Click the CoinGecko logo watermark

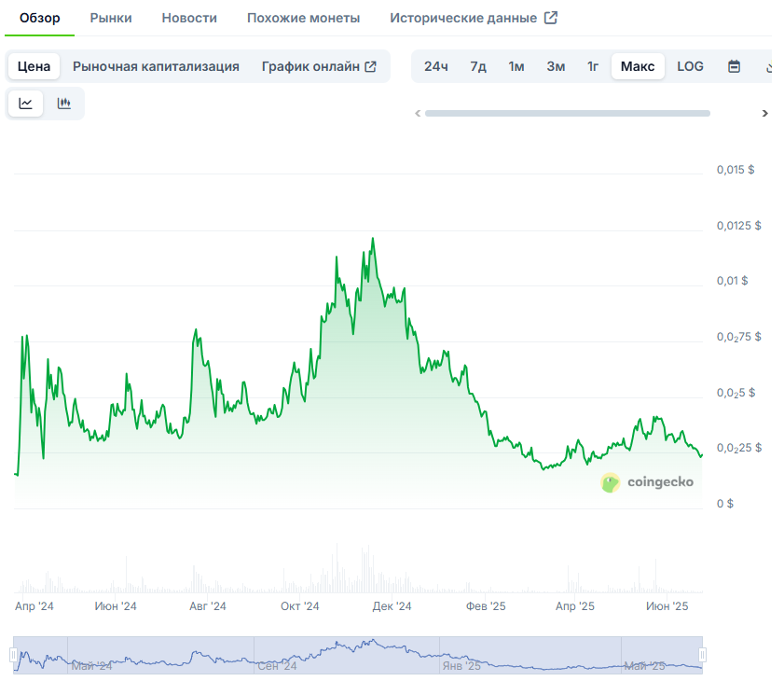[648, 482]
